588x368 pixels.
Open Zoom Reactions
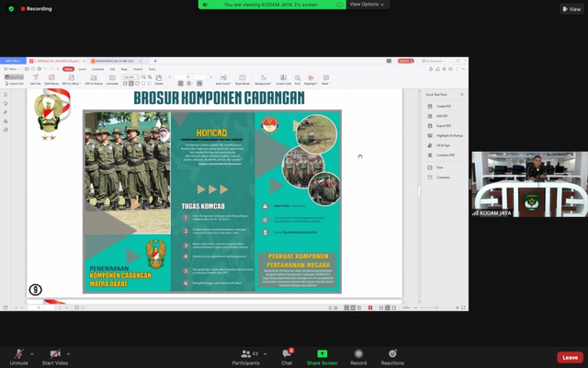click(x=392, y=357)
